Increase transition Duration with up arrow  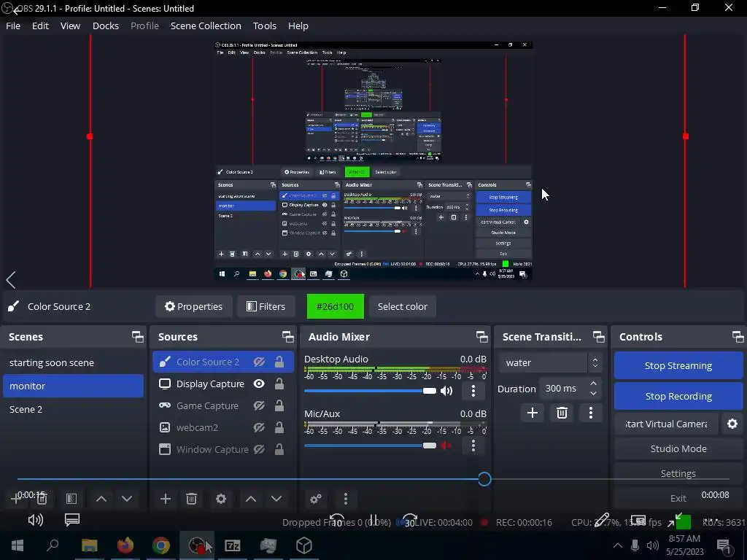point(593,384)
